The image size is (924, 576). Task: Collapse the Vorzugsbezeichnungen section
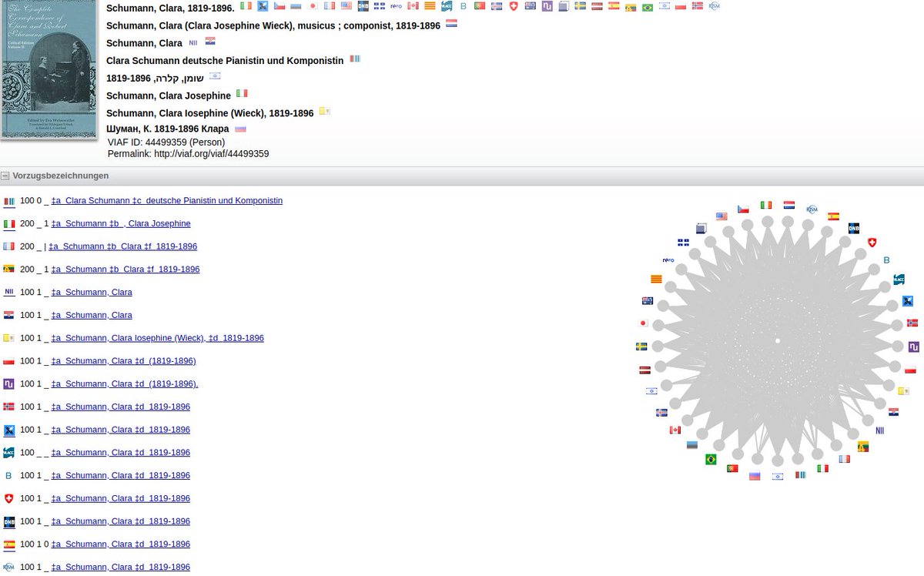click(x=7, y=176)
